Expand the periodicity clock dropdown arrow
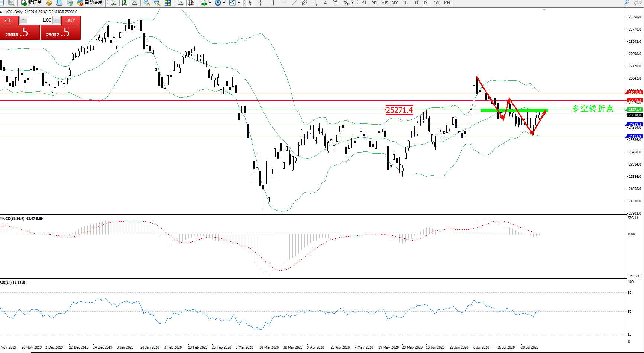Screen dimensions: 644x353 tap(224, 3)
